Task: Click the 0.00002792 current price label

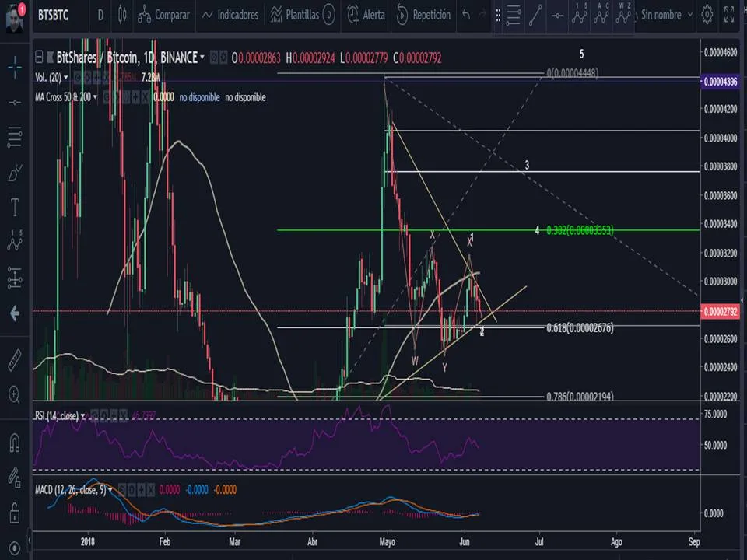Action: pos(721,312)
